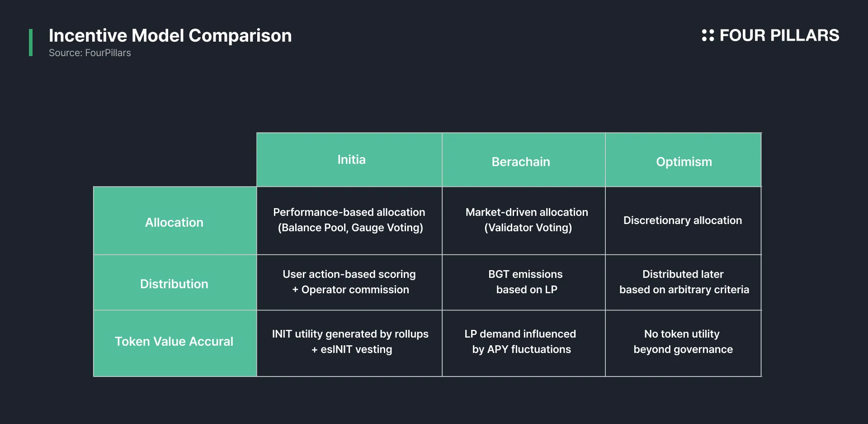Select the Berachain column header

coord(521,162)
